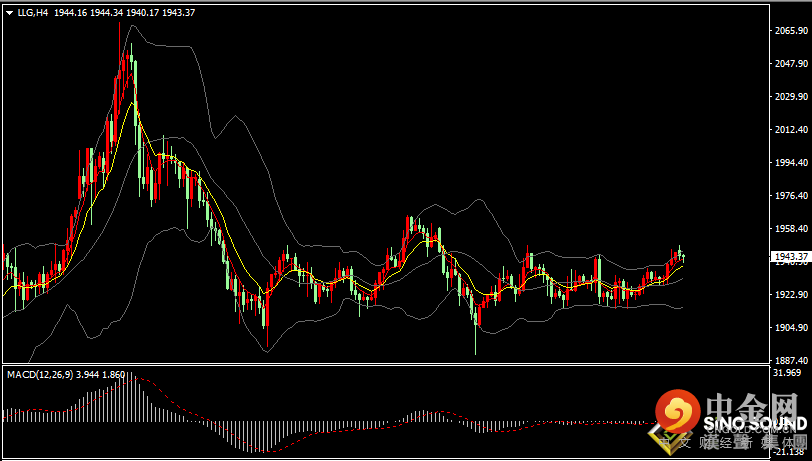Click the MACD(12,26,9) indicator label
Image resolution: width=812 pixels, height=461 pixels.
point(40,374)
